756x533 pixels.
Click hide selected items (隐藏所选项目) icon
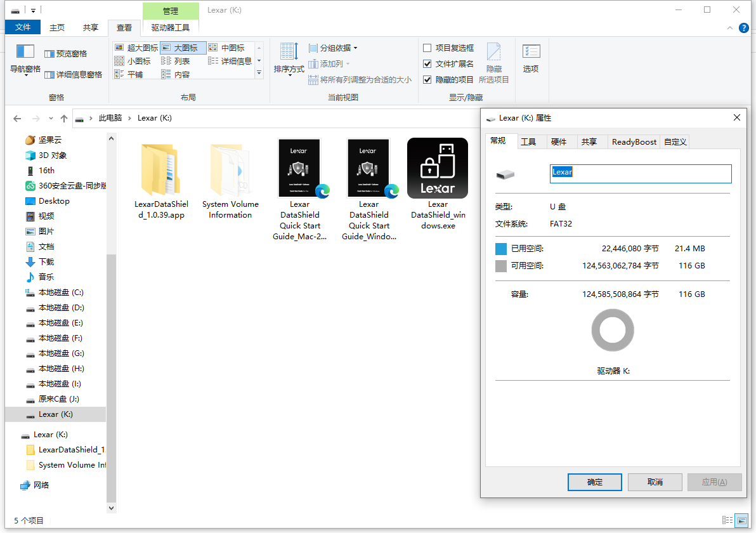[493, 63]
